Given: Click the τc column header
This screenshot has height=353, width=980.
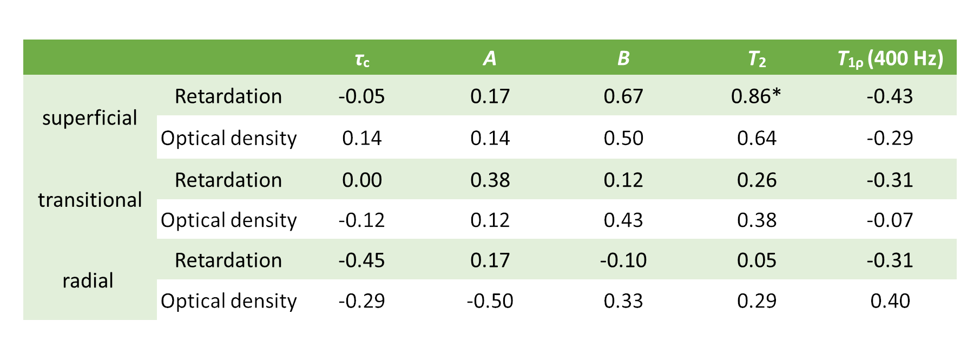Looking at the screenshot, I should (x=362, y=58).
